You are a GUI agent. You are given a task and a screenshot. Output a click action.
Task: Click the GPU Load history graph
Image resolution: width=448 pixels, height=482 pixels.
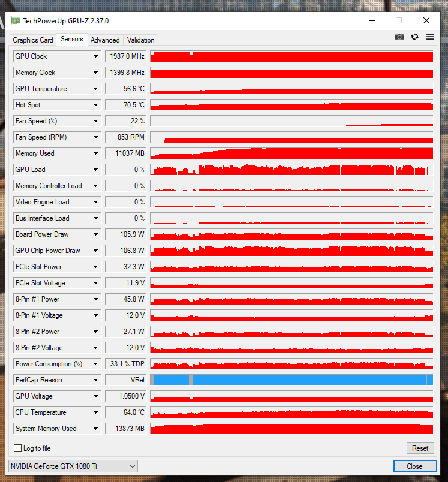(291, 170)
